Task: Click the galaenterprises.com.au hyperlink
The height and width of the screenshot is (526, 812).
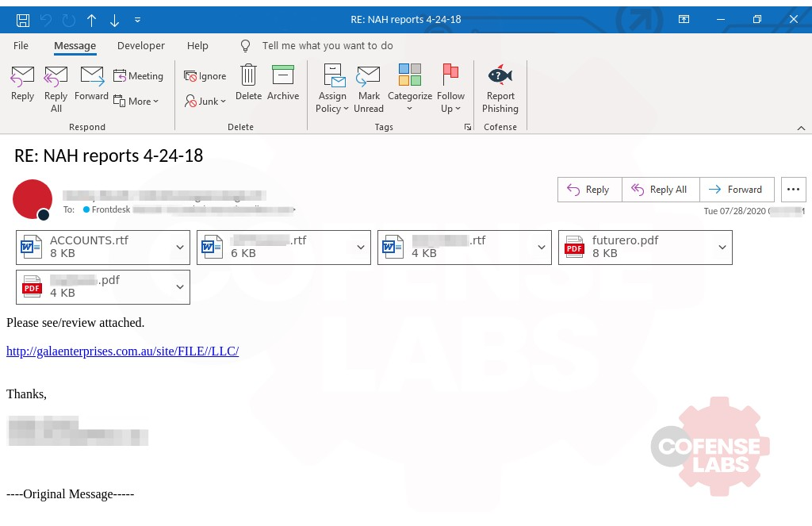Action: [122, 351]
